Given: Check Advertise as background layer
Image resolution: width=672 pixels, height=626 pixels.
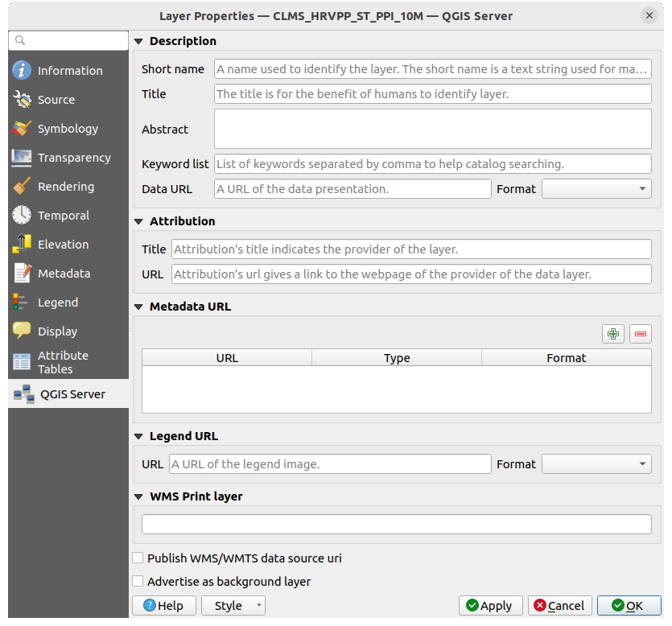Looking at the screenshot, I should [x=138, y=581].
